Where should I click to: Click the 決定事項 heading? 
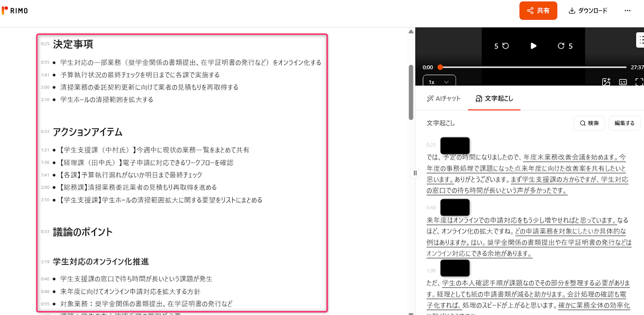pos(73,44)
